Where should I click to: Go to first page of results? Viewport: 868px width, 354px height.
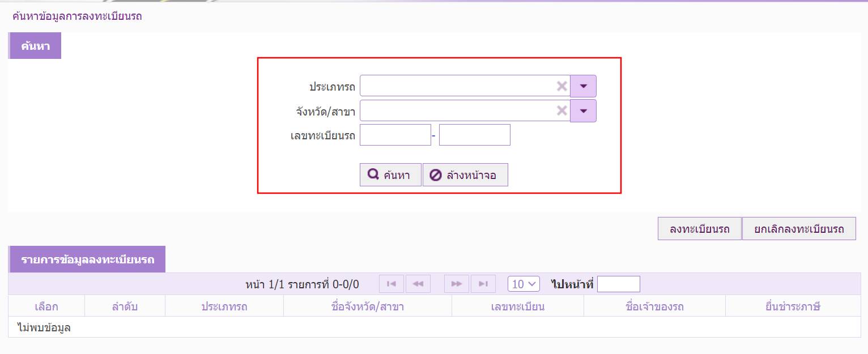[x=391, y=284]
